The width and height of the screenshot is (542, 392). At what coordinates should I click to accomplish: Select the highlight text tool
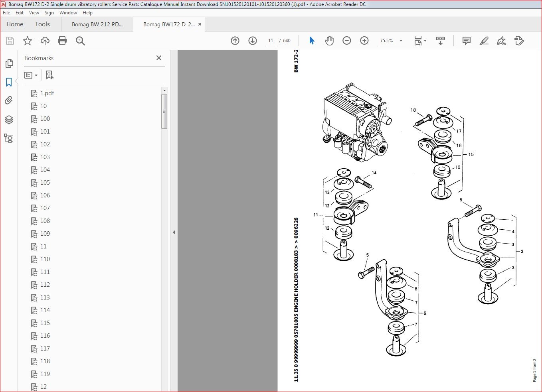pos(484,41)
